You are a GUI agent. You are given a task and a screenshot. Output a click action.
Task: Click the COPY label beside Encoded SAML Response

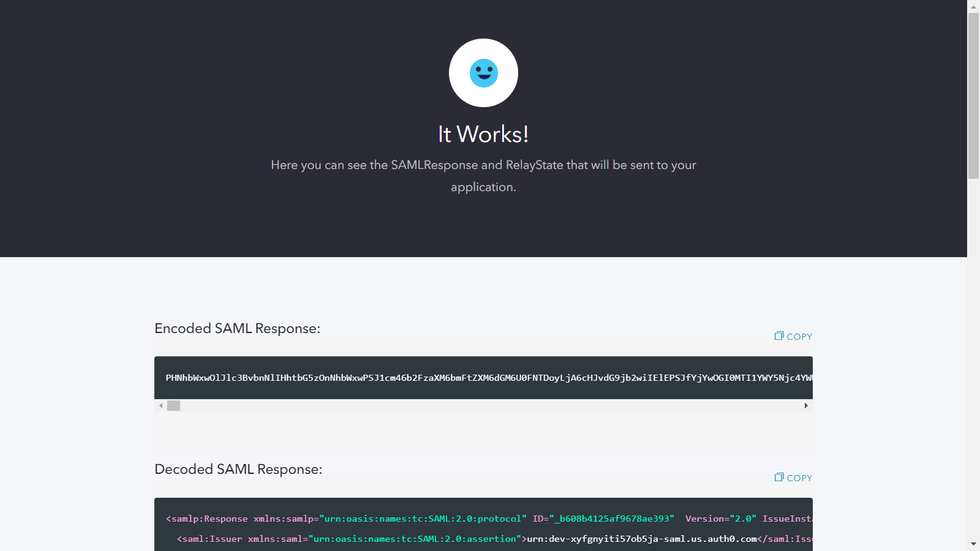click(x=799, y=337)
